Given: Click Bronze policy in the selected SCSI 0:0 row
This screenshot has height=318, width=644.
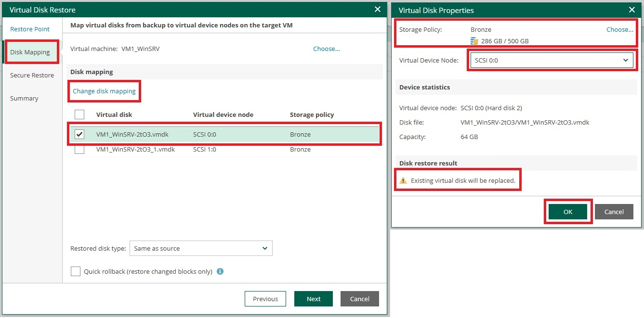Looking at the screenshot, I should tap(300, 134).
